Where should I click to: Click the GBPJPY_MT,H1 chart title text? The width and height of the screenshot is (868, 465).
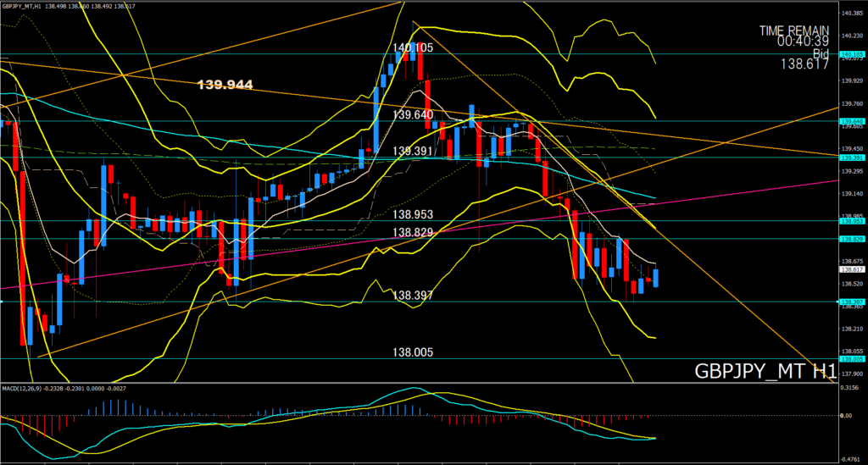click(21, 6)
